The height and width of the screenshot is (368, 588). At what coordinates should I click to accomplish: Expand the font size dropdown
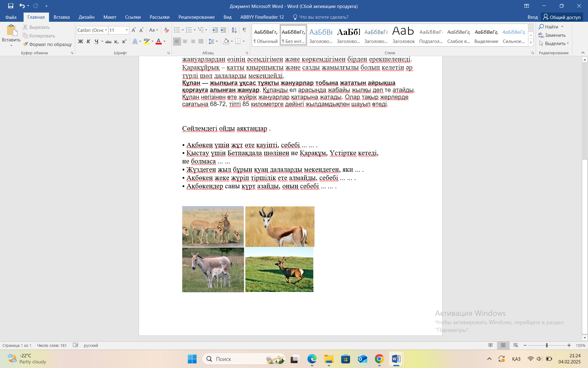point(126,30)
